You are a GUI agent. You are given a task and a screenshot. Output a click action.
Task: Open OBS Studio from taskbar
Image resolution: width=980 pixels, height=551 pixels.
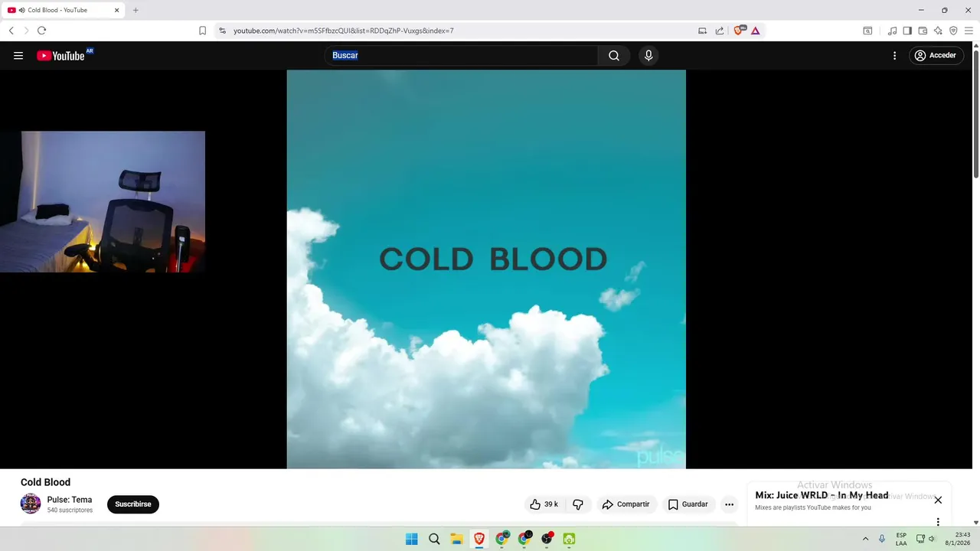click(x=547, y=539)
